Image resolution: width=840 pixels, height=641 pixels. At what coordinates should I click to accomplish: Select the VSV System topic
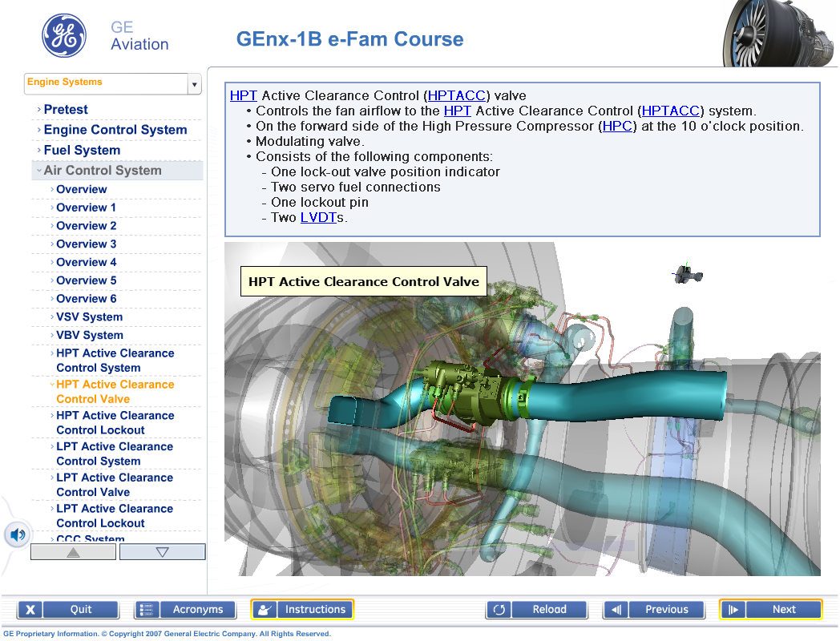[90, 316]
